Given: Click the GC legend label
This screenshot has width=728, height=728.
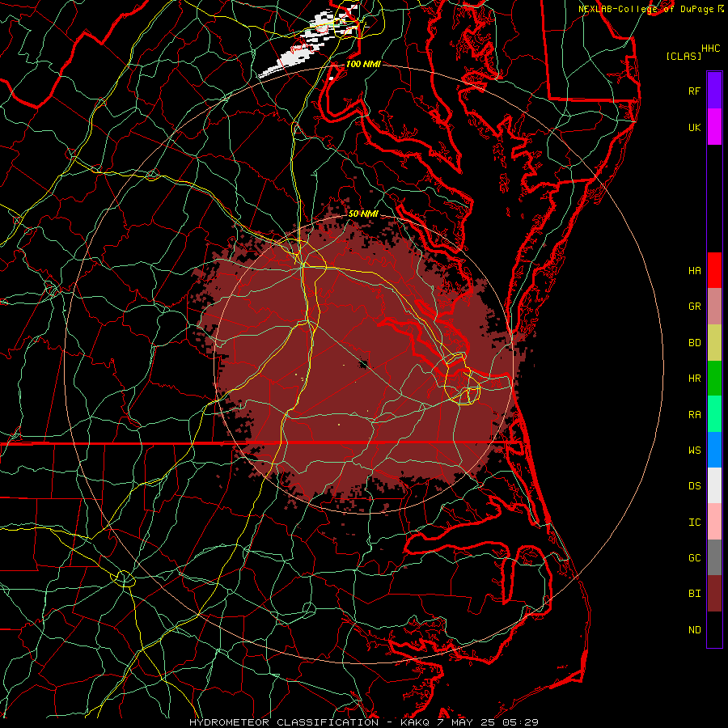Looking at the screenshot, I should coord(694,558).
